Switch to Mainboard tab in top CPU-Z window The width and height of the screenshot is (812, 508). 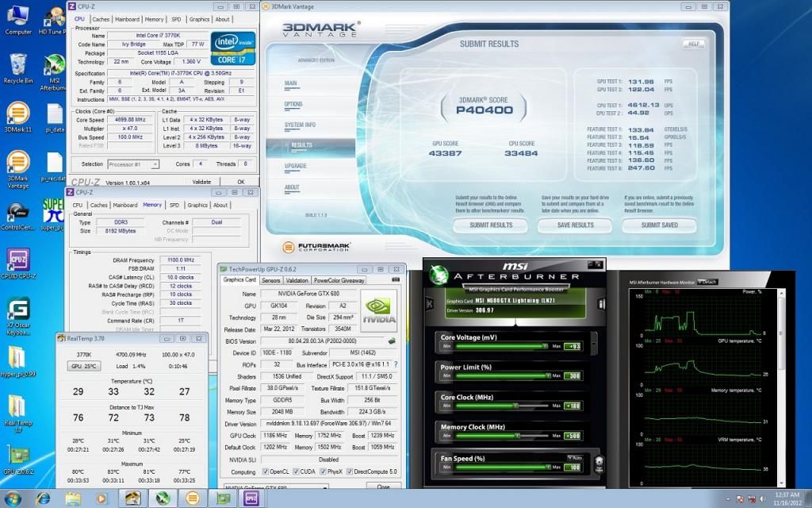pyautogui.click(x=127, y=19)
